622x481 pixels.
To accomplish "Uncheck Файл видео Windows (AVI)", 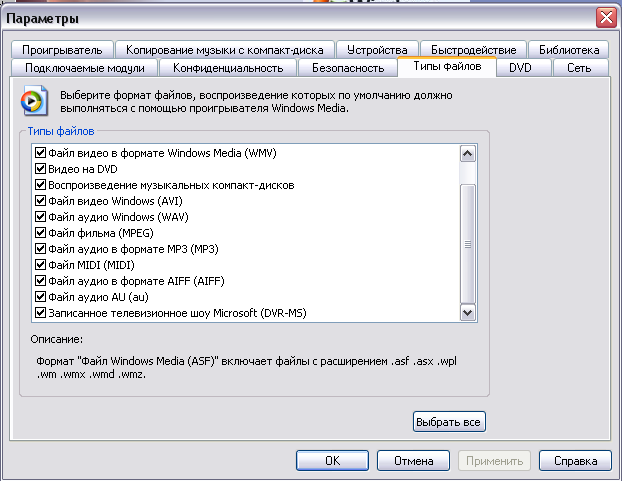I will click(x=40, y=201).
